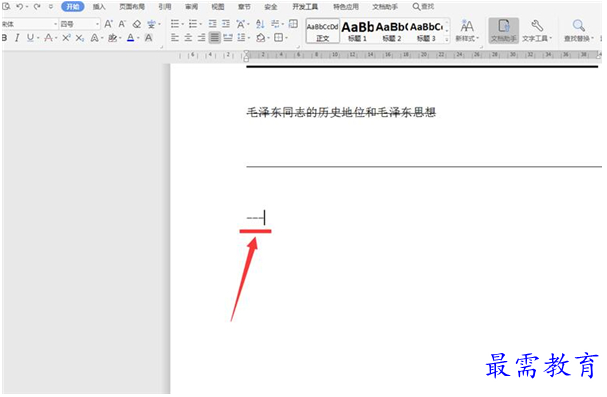607x397 pixels.
Task: Click the 查找 search box
Action: tap(423, 7)
